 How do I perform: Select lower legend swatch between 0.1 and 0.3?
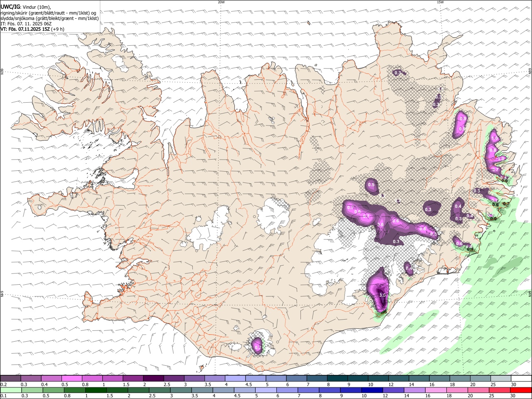click(x=11, y=390)
